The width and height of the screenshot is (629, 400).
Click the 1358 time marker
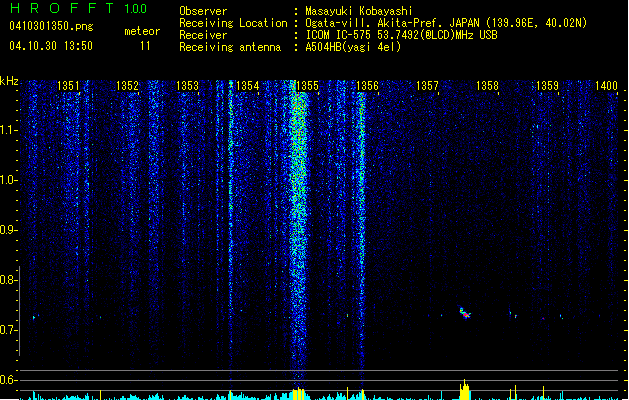487,86
